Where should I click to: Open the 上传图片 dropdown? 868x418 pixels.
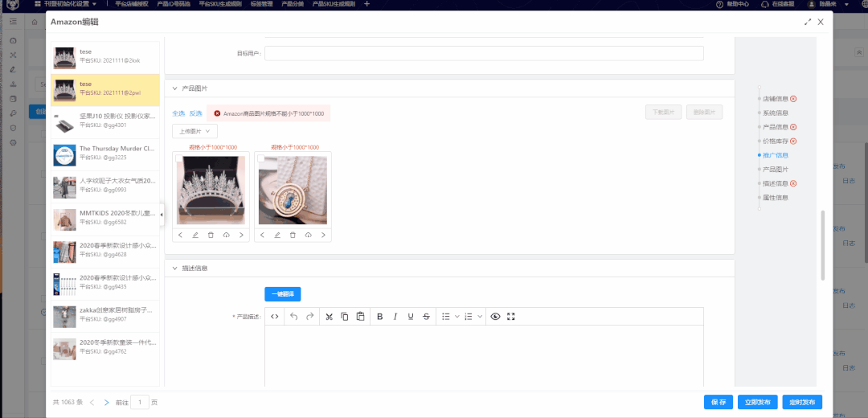(194, 131)
